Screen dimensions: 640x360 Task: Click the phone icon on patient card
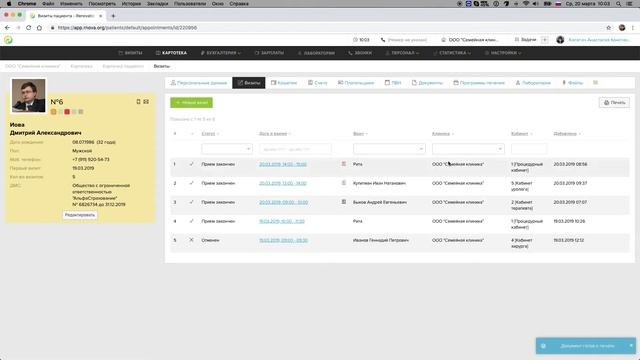coord(138,102)
